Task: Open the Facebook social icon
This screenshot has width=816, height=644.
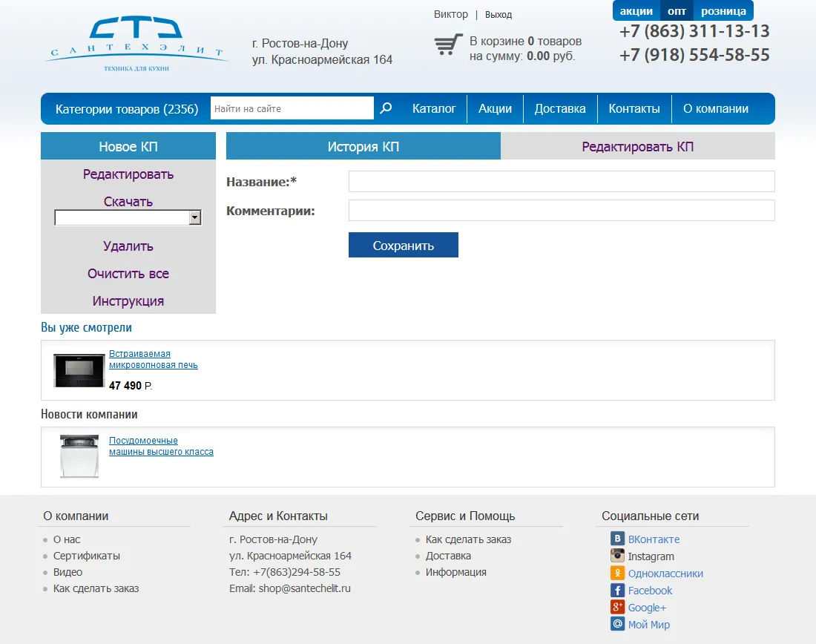Action: [617, 590]
